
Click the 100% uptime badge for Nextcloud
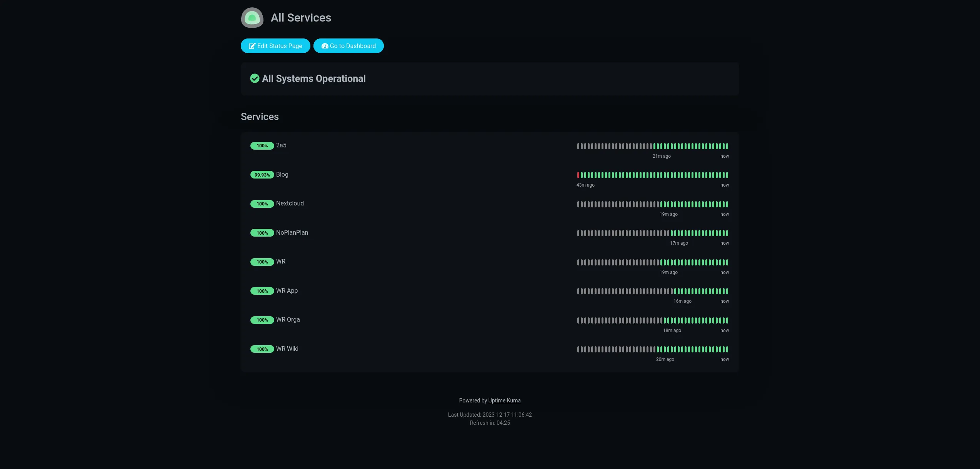point(262,204)
